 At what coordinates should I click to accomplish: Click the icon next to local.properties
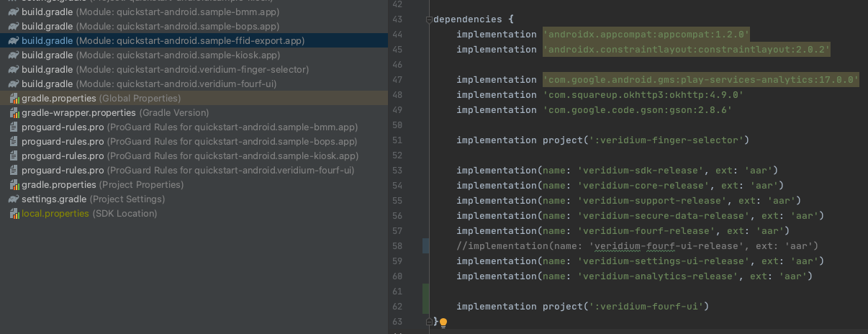tap(14, 214)
